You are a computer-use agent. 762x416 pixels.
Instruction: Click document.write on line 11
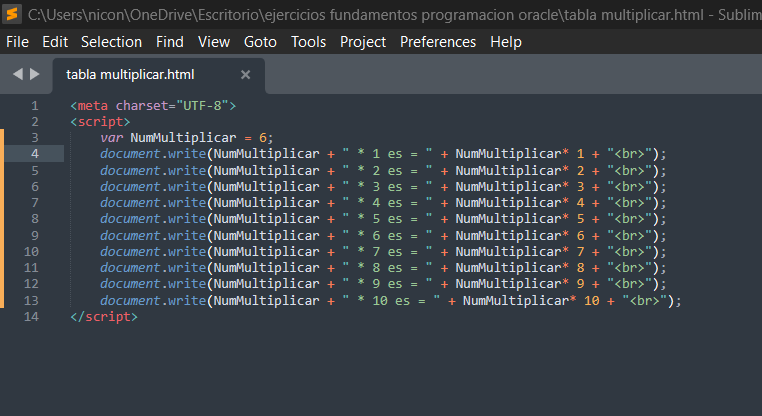153,268
